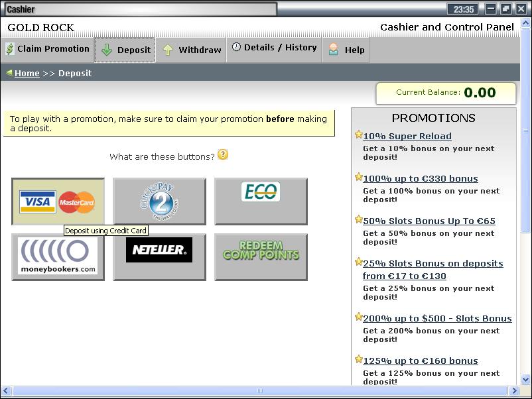
Task: Click 50% Slots Bonus Up To €65
Action: point(429,221)
